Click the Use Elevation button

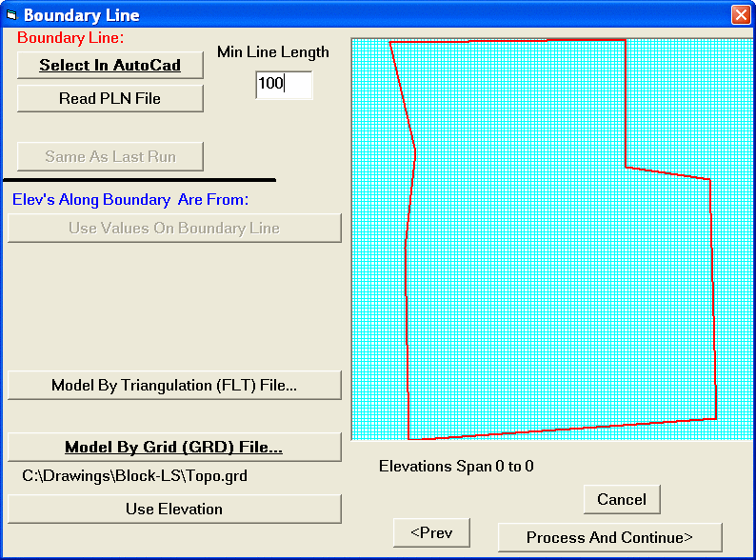pyautogui.click(x=174, y=509)
